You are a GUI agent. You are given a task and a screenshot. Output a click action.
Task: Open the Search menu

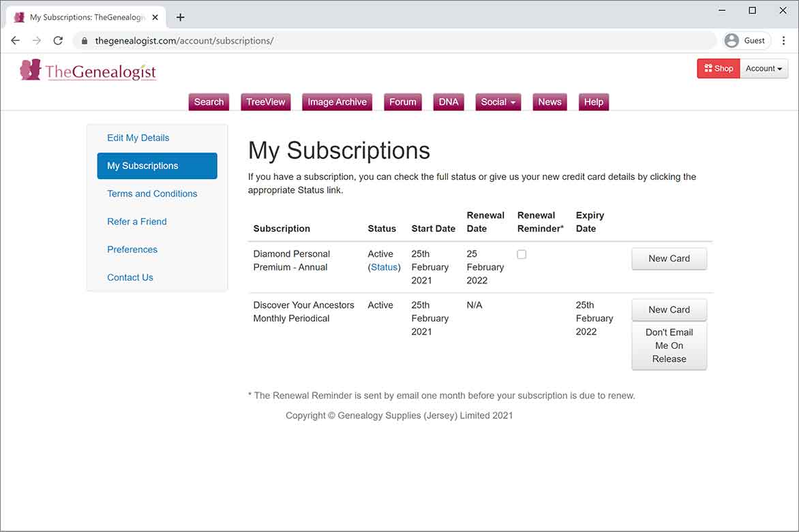209,101
